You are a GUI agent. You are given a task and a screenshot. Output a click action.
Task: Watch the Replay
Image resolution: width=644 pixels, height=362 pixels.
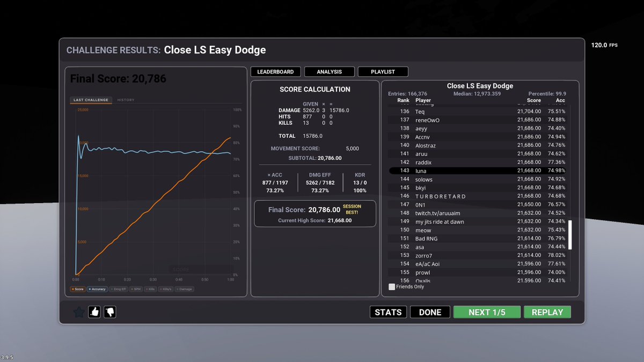547,312
